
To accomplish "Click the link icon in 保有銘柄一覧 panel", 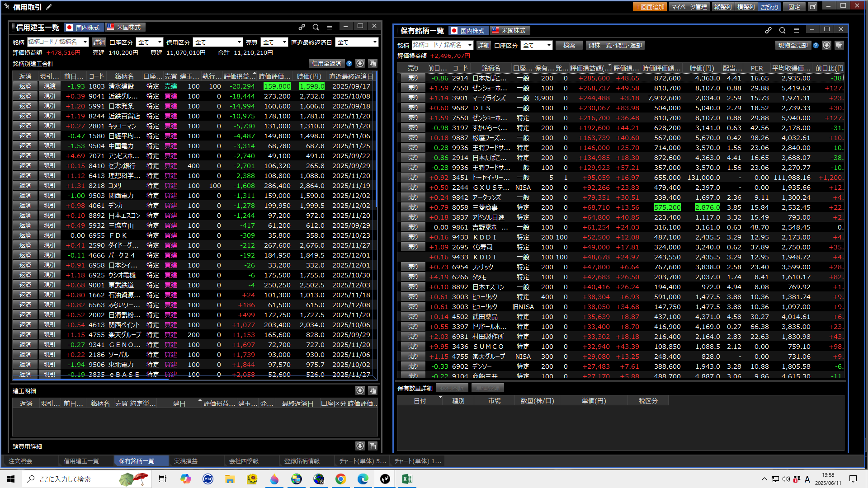I will click(768, 30).
